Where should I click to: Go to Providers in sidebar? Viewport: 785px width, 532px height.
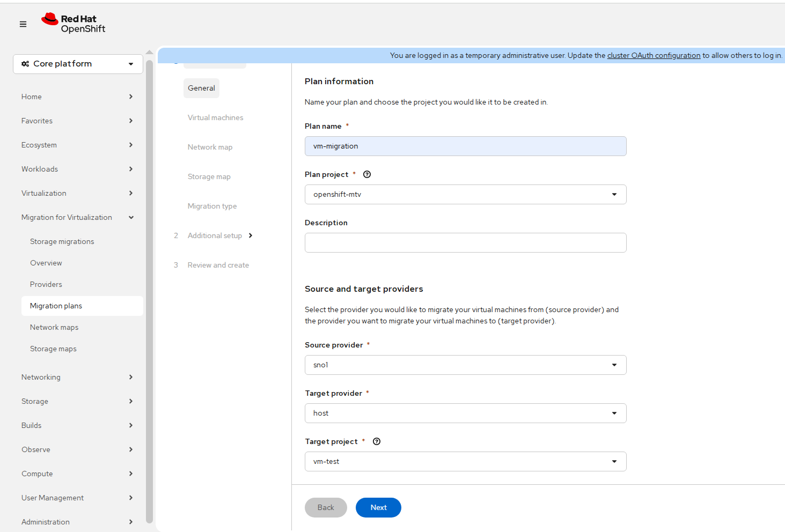(x=46, y=284)
